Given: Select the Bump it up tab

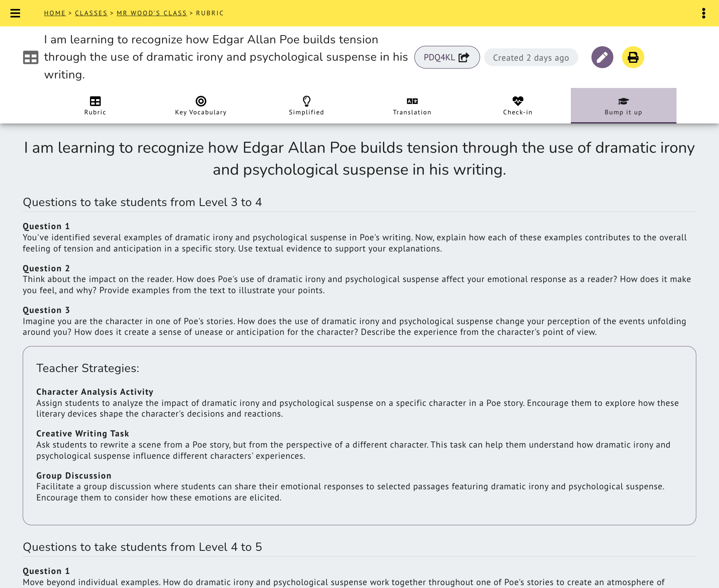Looking at the screenshot, I should pos(624,106).
